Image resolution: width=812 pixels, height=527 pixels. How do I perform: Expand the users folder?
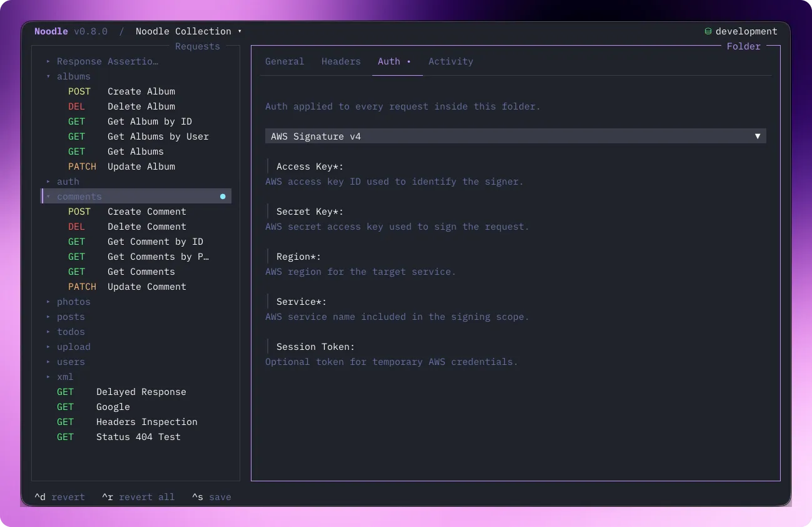tap(48, 362)
